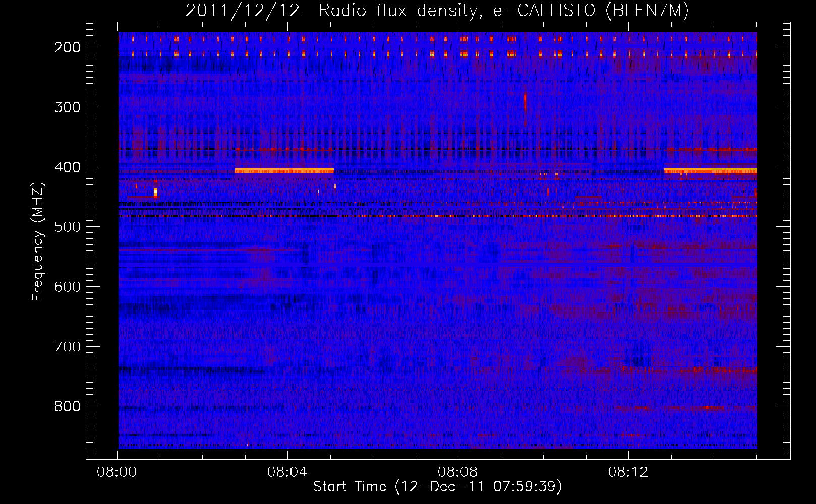816x504 pixels.
Task: Click the first bright orange band near 400 MHz
Action: 284,171
